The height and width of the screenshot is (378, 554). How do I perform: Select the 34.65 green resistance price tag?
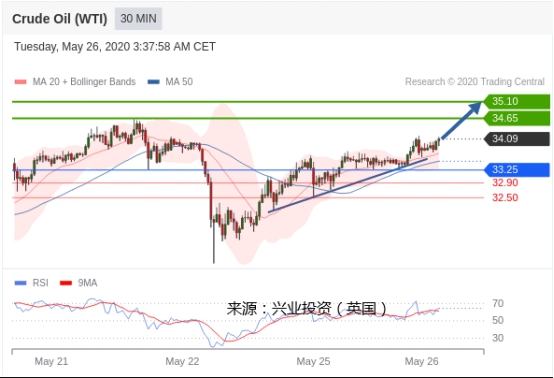click(517, 118)
